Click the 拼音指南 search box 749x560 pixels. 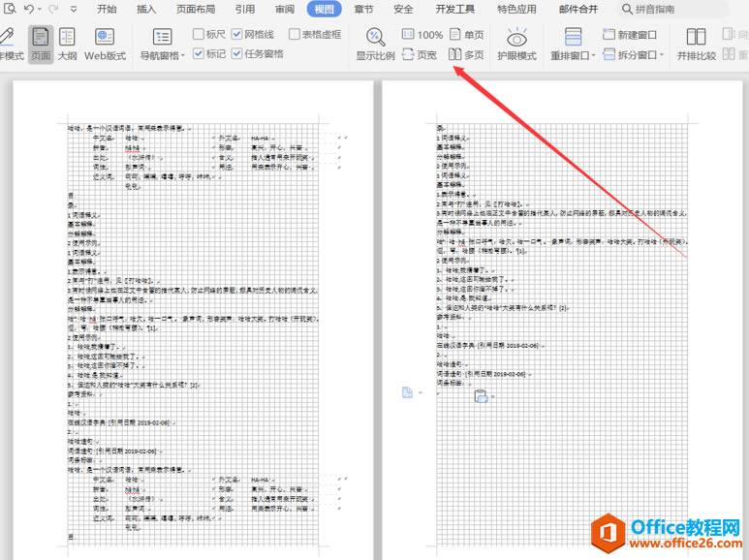pyautogui.click(x=673, y=9)
